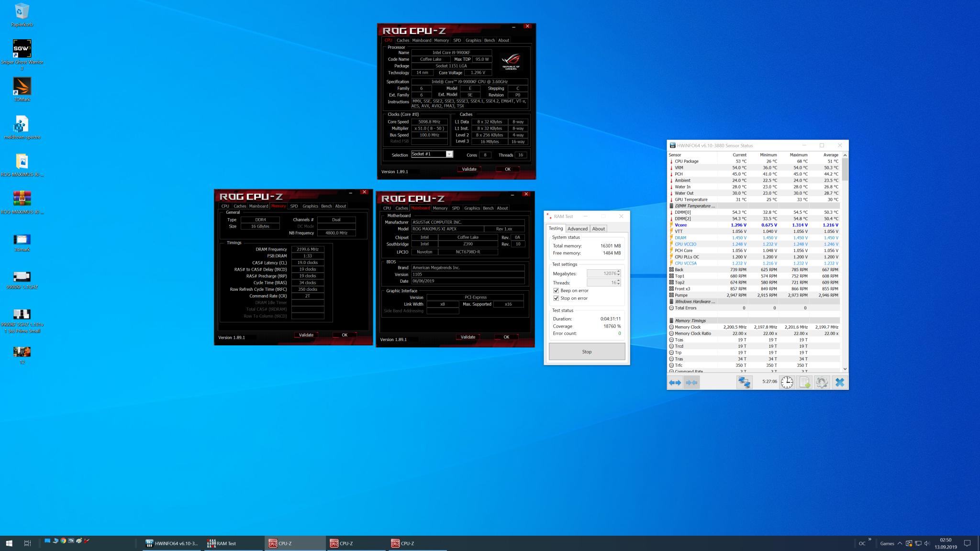Show hidden tray icons chevron
This screenshot has width=980, height=551.
point(900,543)
